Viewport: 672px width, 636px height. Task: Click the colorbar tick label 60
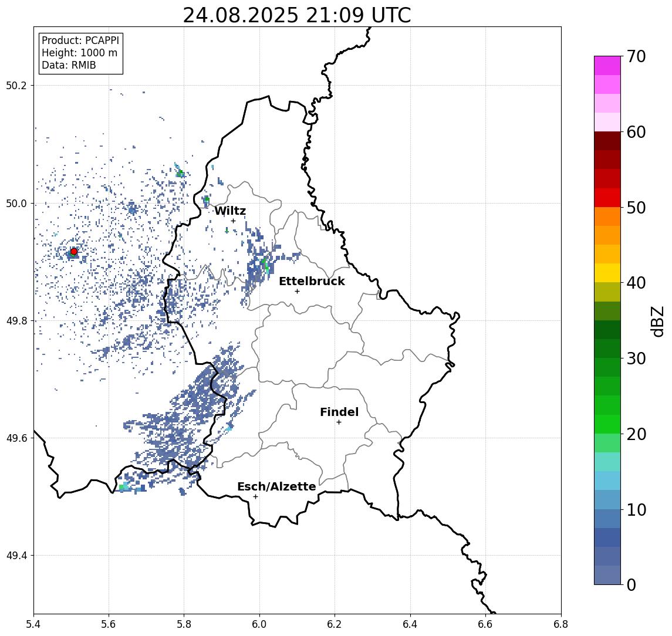tap(636, 132)
